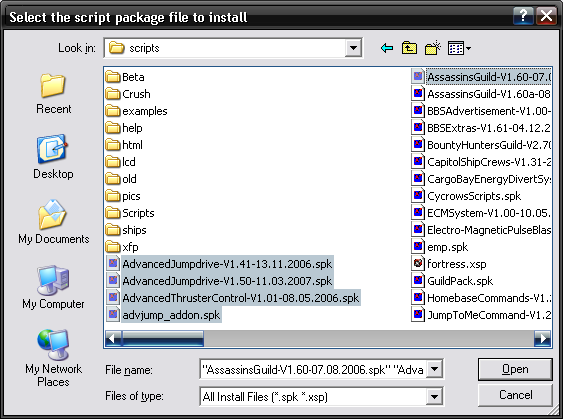Select emp.spk file
Viewport: 563px width, 419px height.
click(x=440, y=247)
